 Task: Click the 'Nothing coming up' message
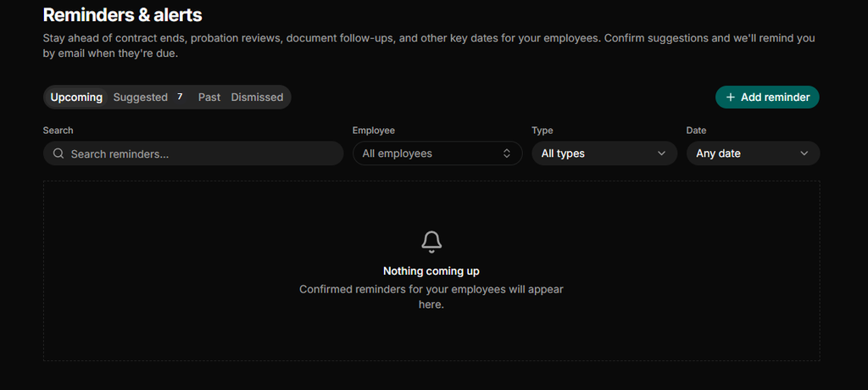[431, 271]
